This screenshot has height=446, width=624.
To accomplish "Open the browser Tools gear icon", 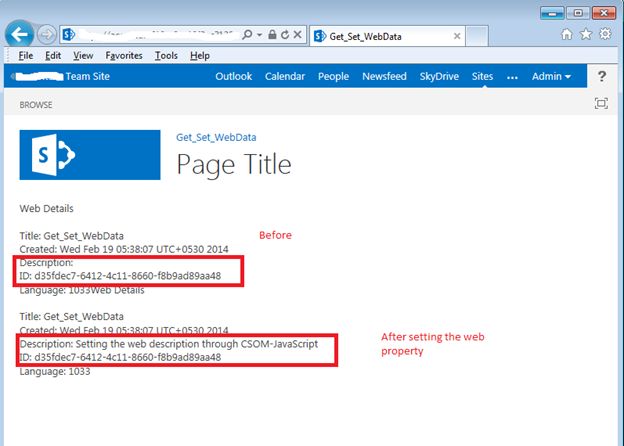I will [605, 34].
